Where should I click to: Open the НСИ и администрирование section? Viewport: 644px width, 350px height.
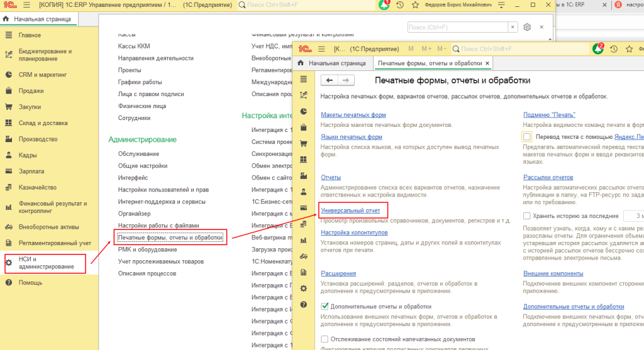pyautogui.click(x=45, y=263)
